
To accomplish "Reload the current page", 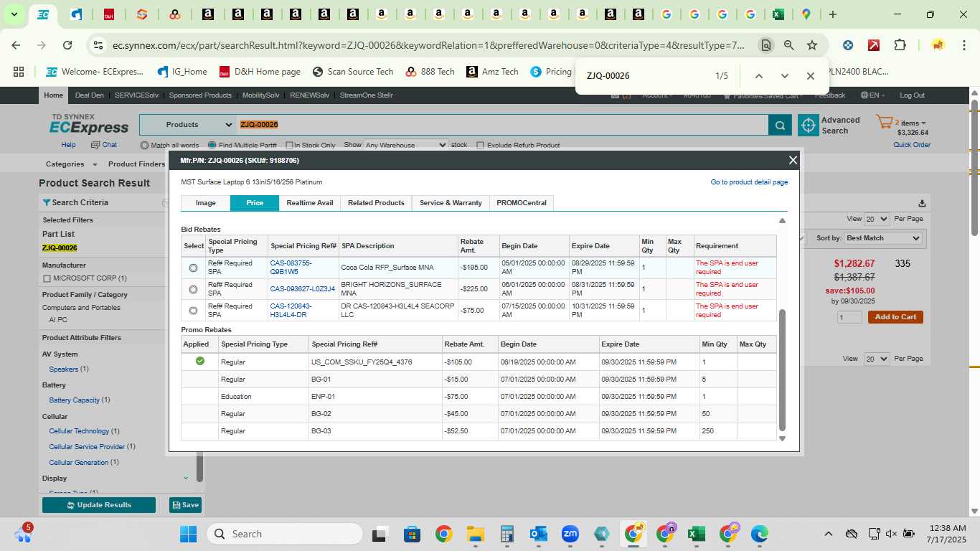I will pos(67,45).
